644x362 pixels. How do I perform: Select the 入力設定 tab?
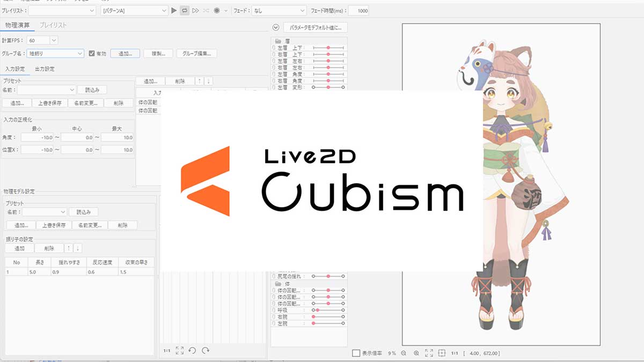[15, 69]
